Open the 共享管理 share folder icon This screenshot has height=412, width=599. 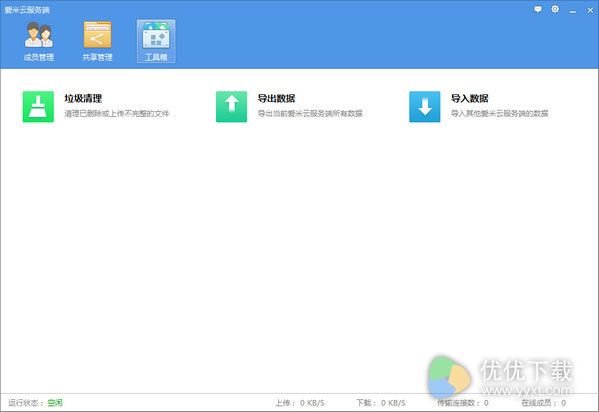point(97,34)
